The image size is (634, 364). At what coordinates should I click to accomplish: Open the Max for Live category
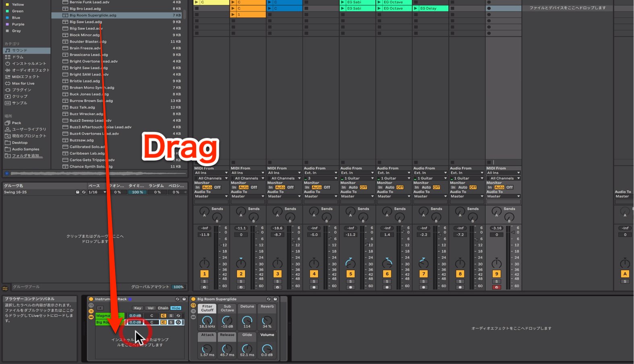(20, 83)
